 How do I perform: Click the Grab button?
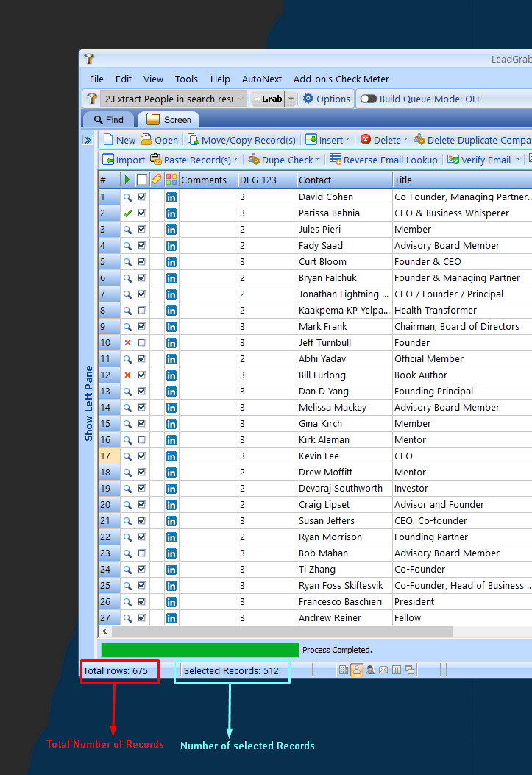268,99
